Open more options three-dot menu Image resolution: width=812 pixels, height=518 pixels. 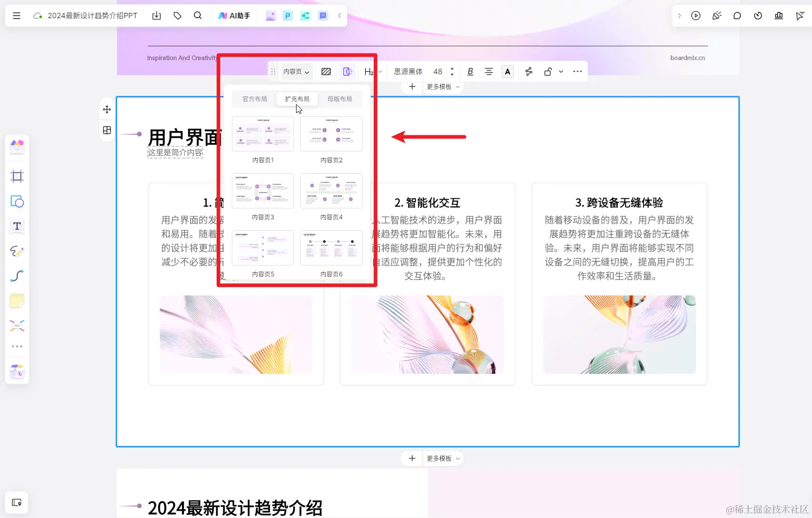pyautogui.click(x=577, y=72)
